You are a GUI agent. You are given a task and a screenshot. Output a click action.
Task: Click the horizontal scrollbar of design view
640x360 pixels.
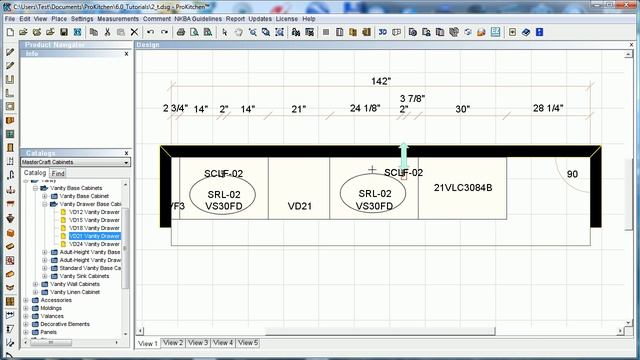click(x=380, y=331)
